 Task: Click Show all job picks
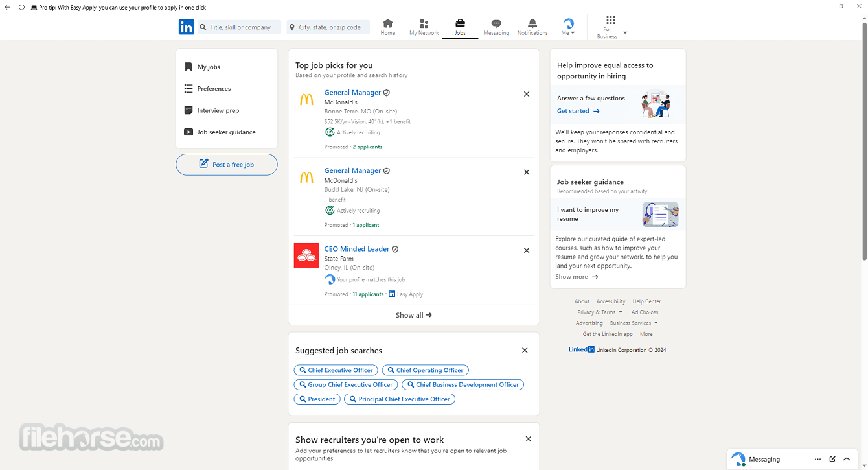pyautogui.click(x=414, y=315)
